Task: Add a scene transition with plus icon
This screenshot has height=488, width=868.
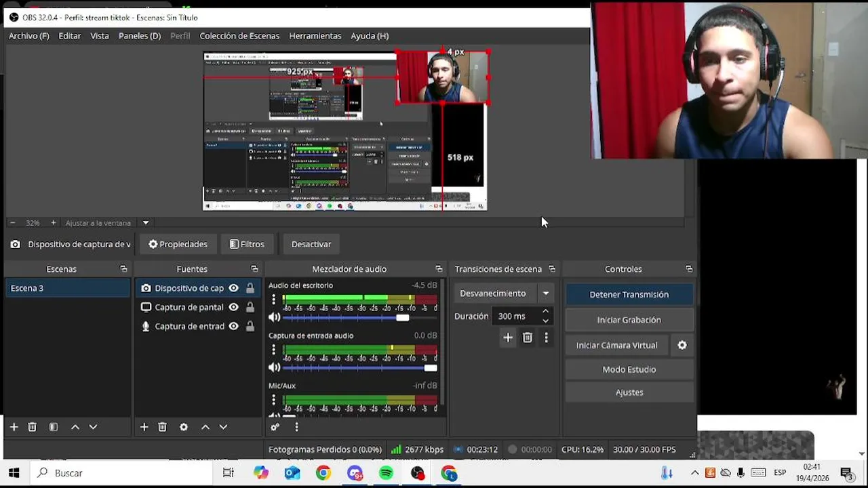Action: click(508, 338)
